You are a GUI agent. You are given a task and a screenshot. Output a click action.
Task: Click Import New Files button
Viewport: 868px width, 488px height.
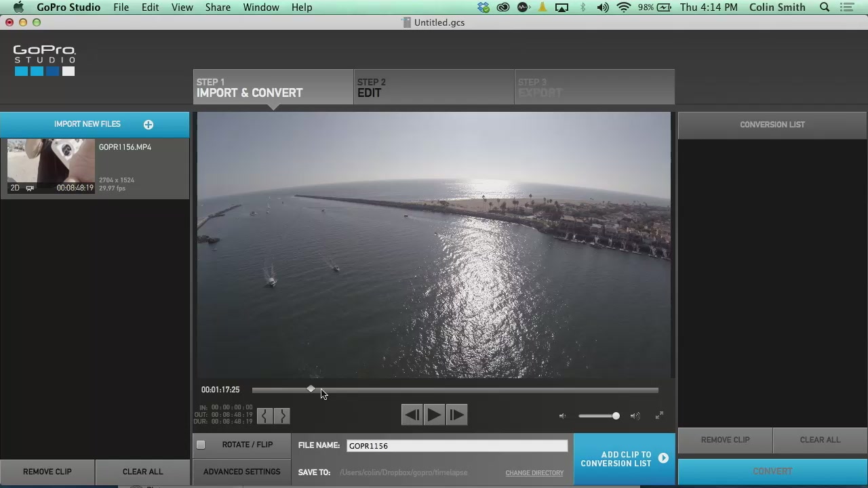point(94,125)
